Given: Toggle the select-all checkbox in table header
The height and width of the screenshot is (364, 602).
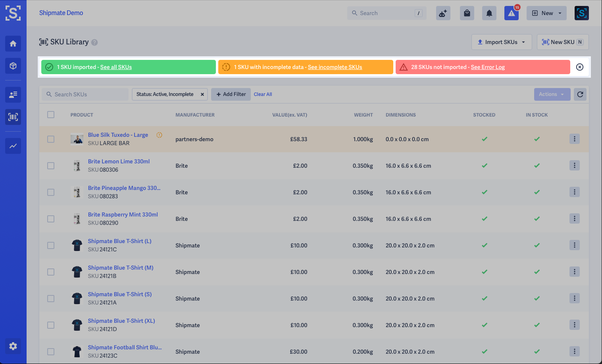Looking at the screenshot, I should point(51,115).
